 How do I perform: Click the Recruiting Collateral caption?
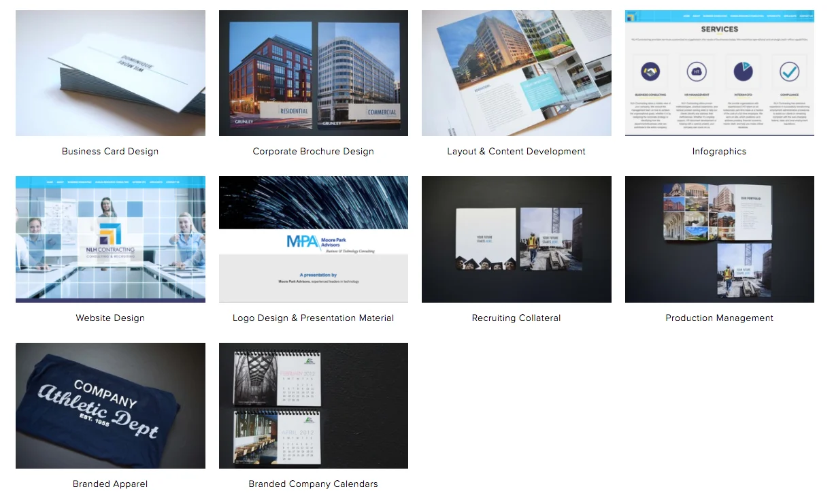[x=516, y=318]
